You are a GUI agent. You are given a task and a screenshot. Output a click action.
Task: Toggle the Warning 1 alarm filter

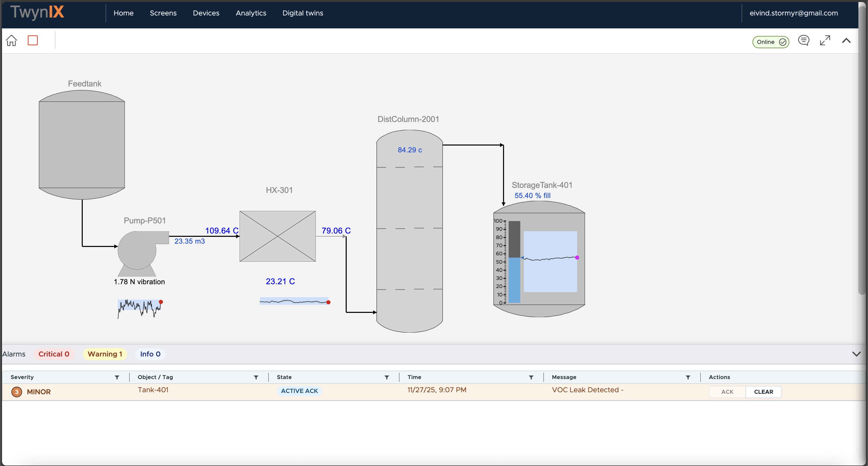[x=105, y=354]
